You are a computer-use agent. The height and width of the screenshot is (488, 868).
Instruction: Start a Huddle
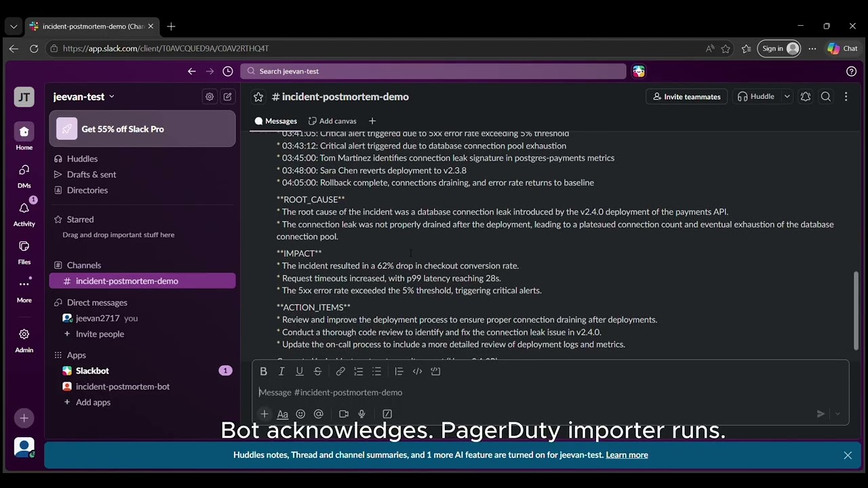click(756, 97)
